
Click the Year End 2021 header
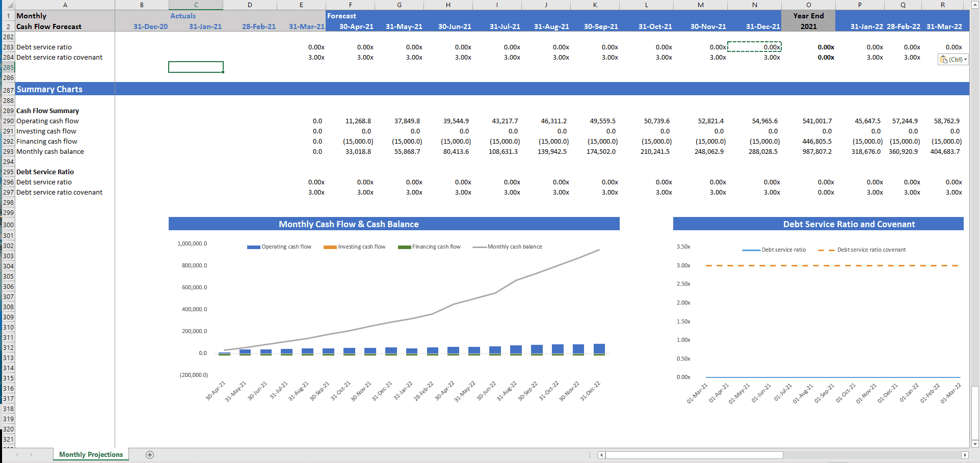[808, 21]
